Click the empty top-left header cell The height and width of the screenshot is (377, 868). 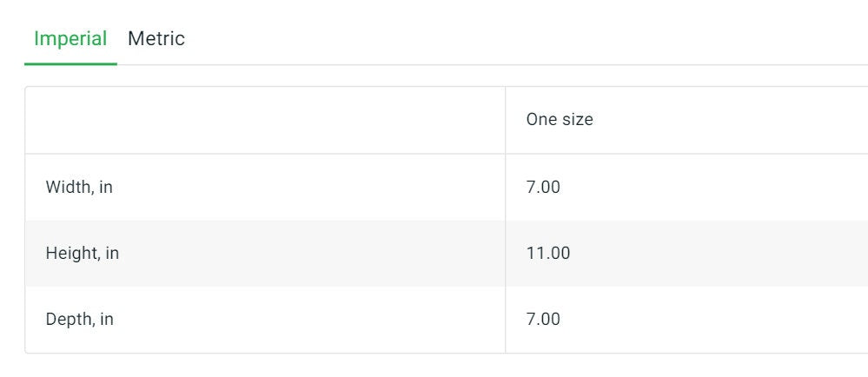pyautogui.click(x=265, y=120)
